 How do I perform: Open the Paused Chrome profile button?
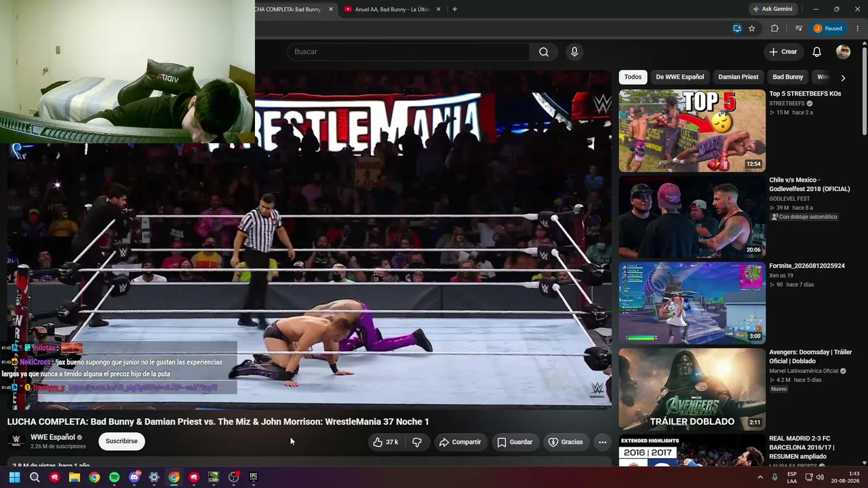[828, 28]
